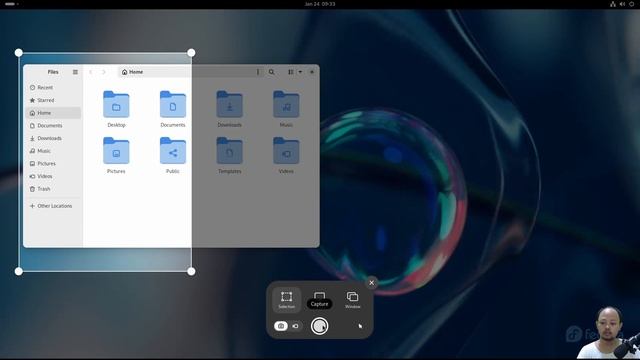This screenshot has width=640, height=360.
Task: Select the Desktop folder icon
Action: [116, 104]
